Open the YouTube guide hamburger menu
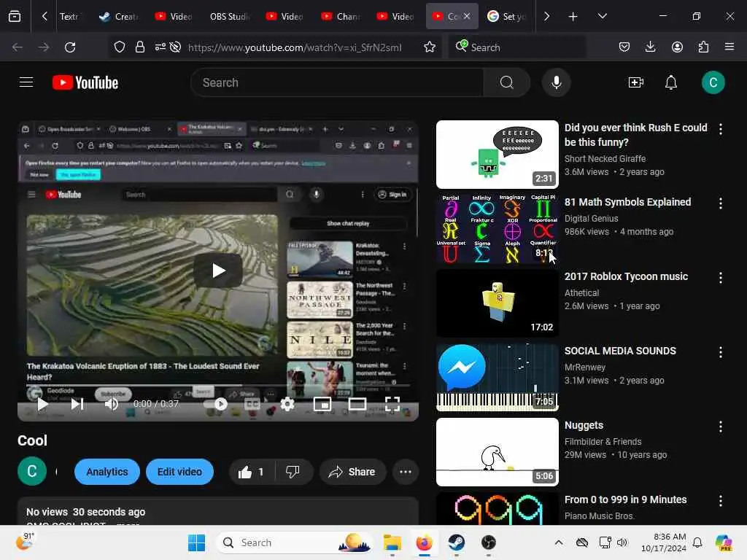Image resolution: width=747 pixels, height=560 pixels. tap(26, 82)
